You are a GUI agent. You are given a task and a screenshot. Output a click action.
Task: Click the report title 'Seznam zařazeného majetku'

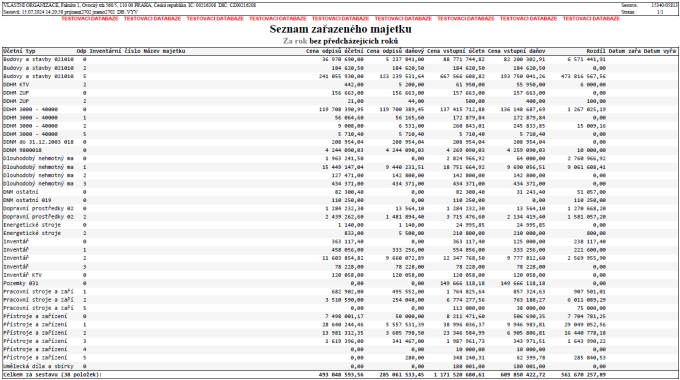click(340, 29)
